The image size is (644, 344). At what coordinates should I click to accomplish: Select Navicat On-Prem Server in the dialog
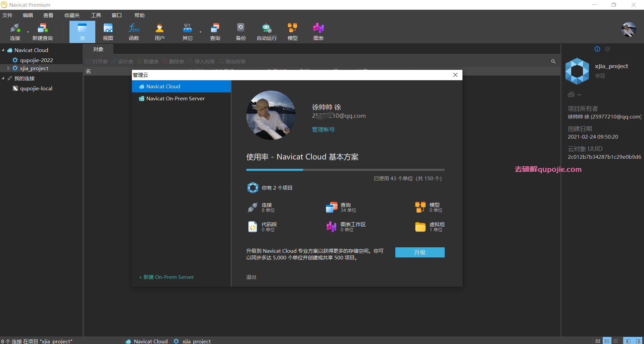(x=182, y=98)
